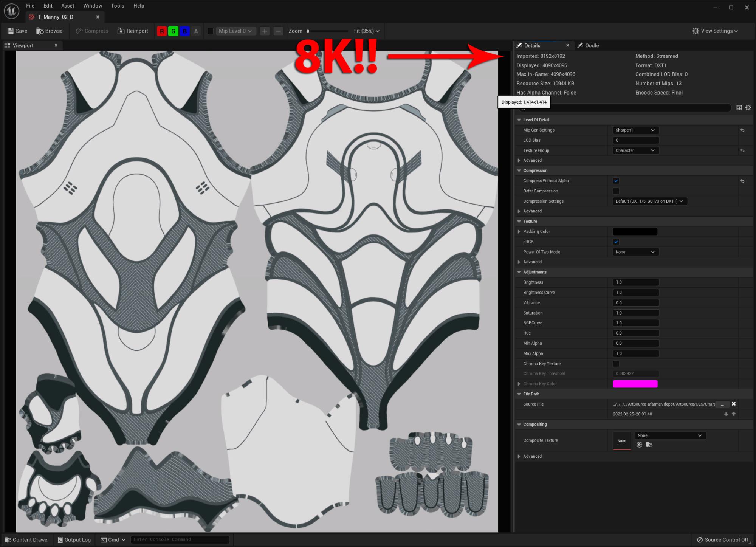
Task: Browse to asset in Content Browser
Action: coord(50,31)
